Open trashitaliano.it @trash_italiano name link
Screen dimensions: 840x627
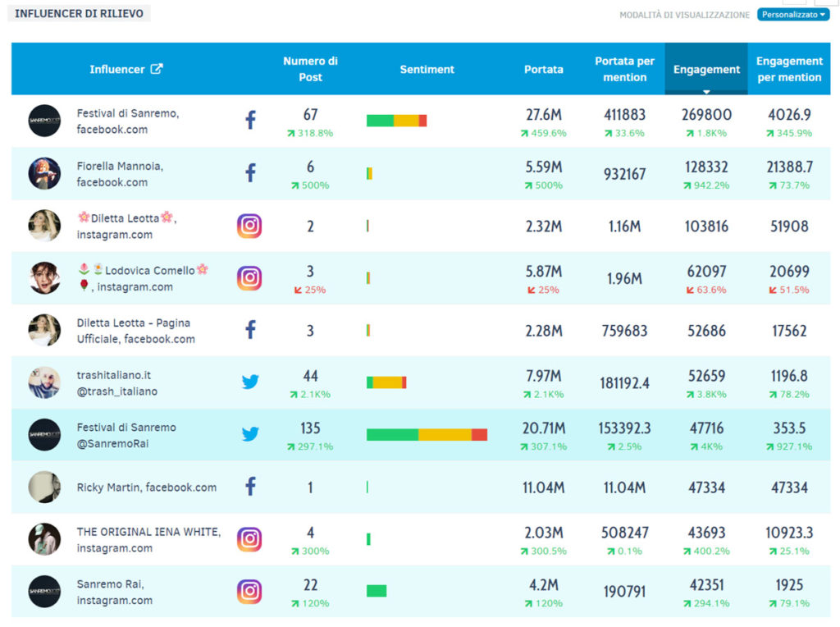tap(116, 382)
